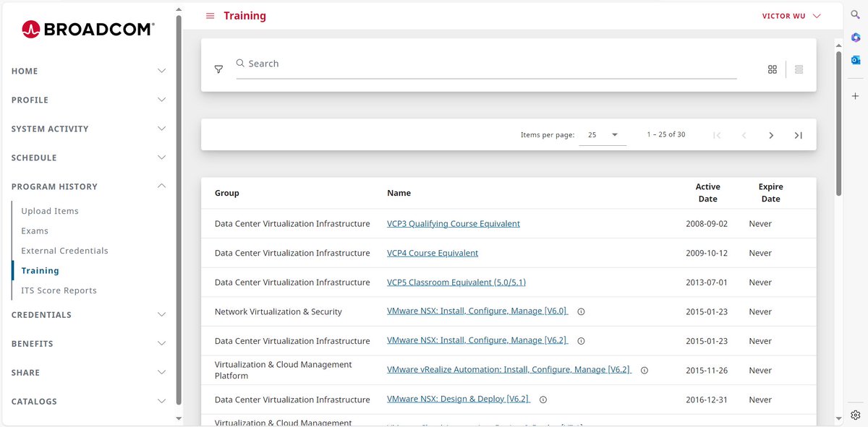Click active date 2008-09-02
Screen dimensions: 868x427
click(707, 224)
